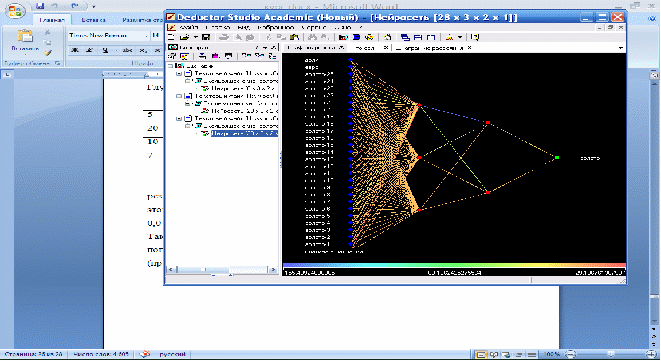Image resolution: width=661 pixels, height=361 pixels.
Task: Switch to Web Layout view in Word
Action: point(506,355)
